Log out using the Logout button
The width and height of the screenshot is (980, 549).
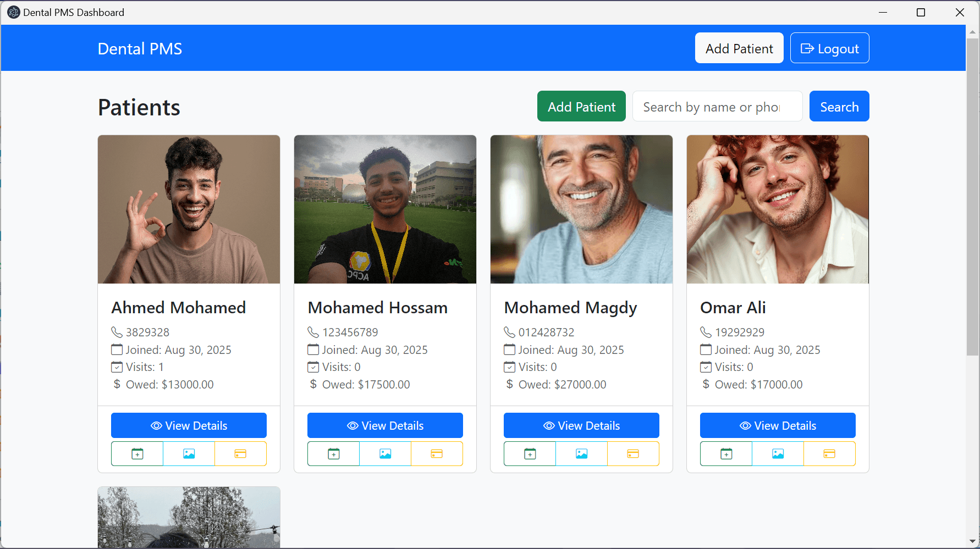point(829,48)
